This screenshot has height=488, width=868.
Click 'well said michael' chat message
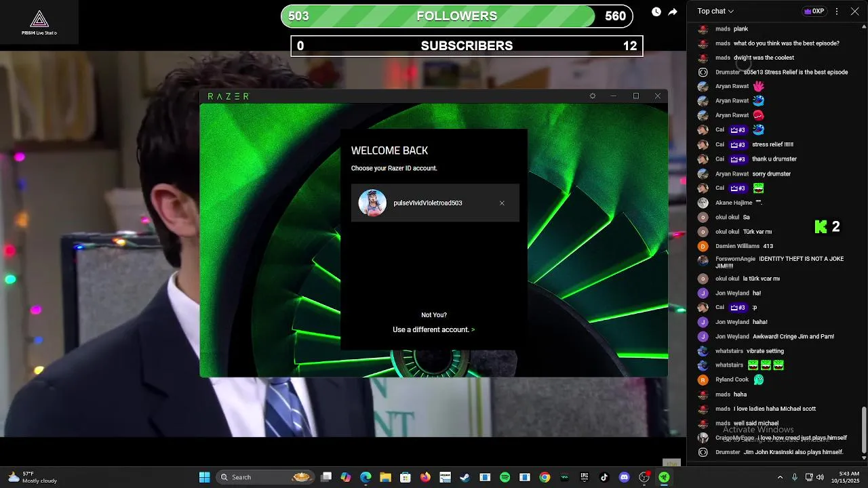point(756,423)
